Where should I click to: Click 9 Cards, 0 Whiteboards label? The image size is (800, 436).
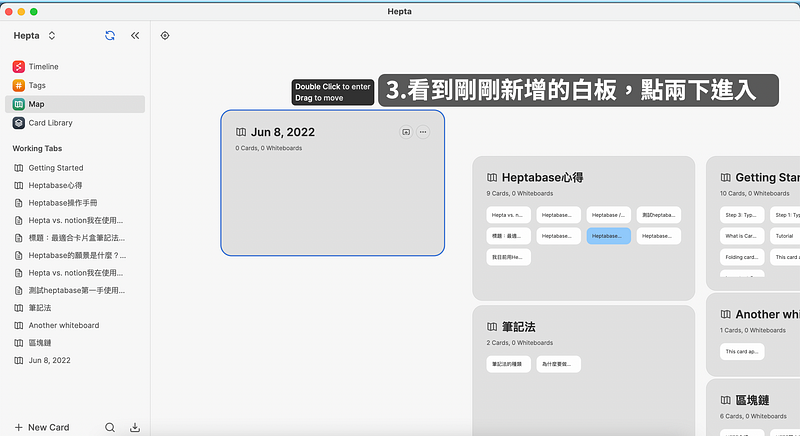pyautogui.click(x=519, y=193)
